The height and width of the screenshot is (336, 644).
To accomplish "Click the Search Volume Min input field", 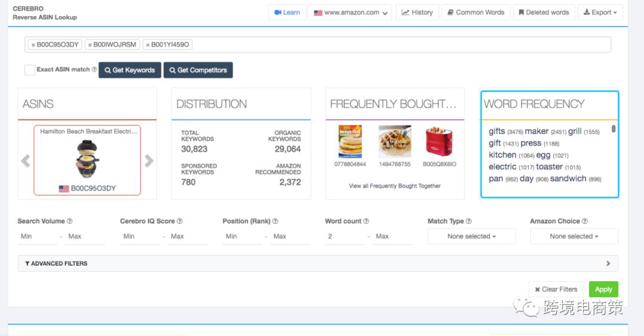I will coord(37,237).
